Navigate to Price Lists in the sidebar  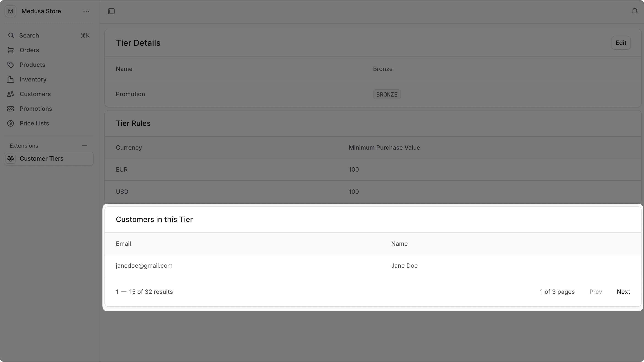34,123
